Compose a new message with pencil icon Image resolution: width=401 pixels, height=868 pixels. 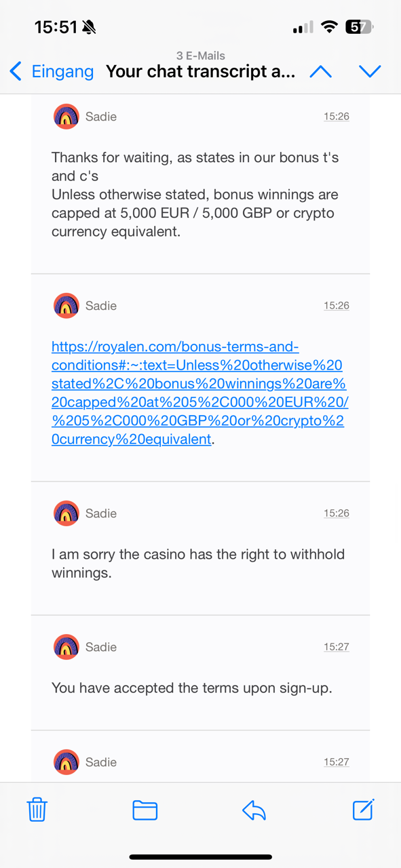(363, 809)
